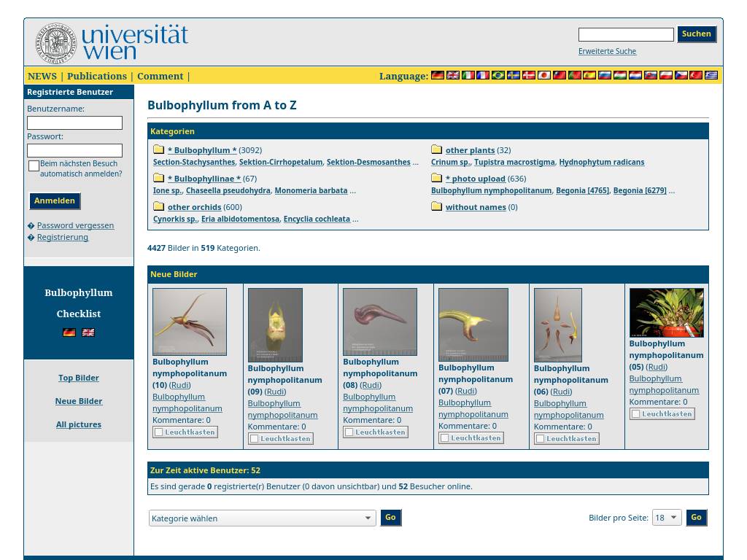The image size is (747, 560).
Task: Open the NEWS menu item
Action: pos(42,76)
